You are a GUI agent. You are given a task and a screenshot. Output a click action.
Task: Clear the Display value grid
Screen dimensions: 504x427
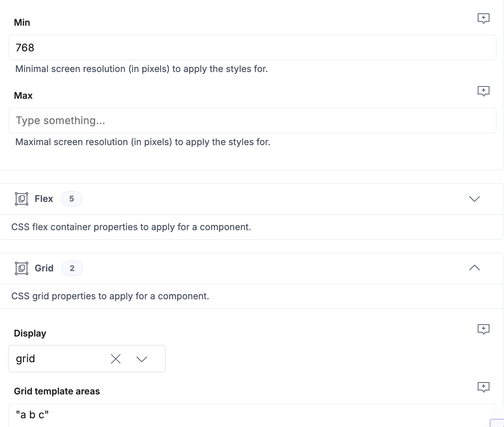coord(115,359)
